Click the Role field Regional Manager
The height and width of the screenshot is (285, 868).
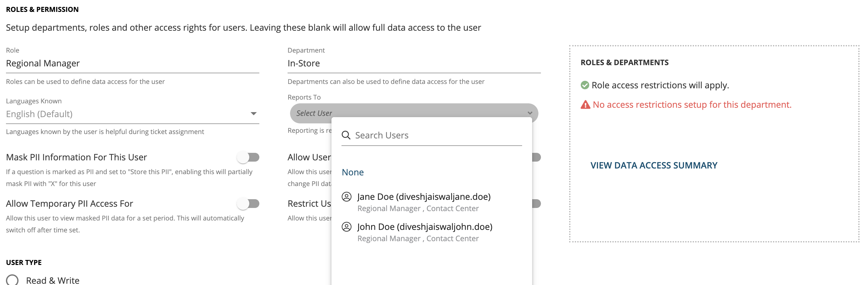(132, 63)
